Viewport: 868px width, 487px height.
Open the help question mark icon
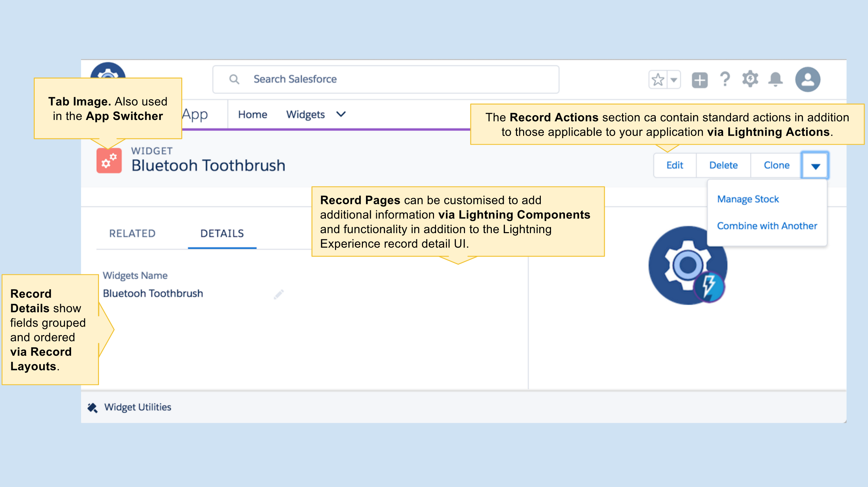[725, 80]
